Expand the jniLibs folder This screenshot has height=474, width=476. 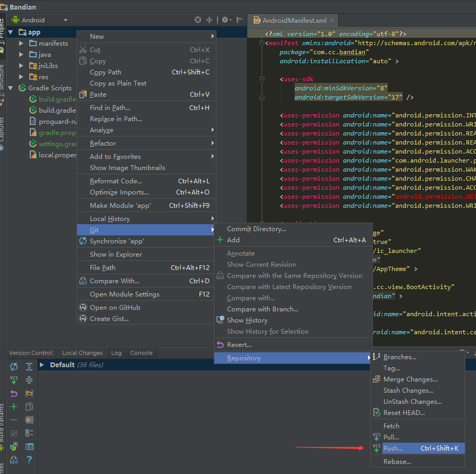(x=21, y=66)
